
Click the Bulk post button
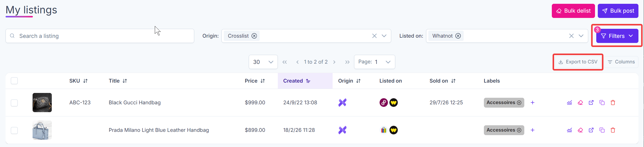[x=618, y=11]
